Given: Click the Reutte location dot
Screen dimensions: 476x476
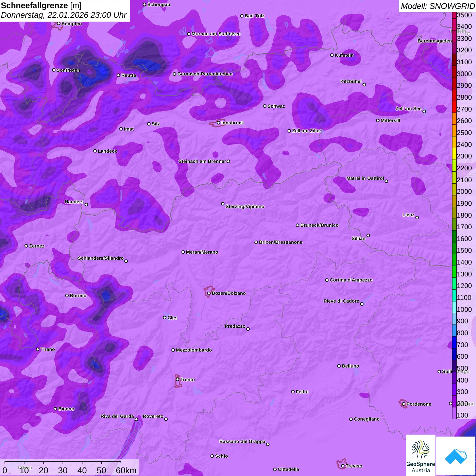Looking at the screenshot, I should point(118,75).
